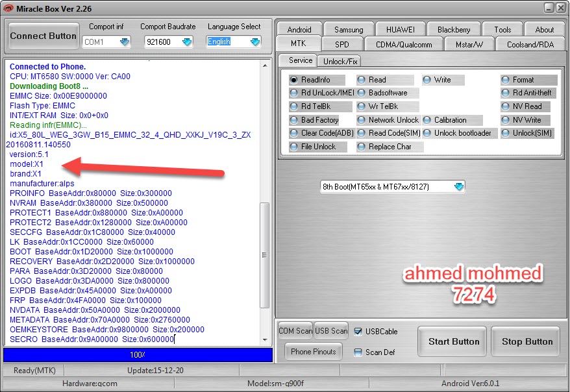Click the log scrollbar up arrow

[265, 66]
